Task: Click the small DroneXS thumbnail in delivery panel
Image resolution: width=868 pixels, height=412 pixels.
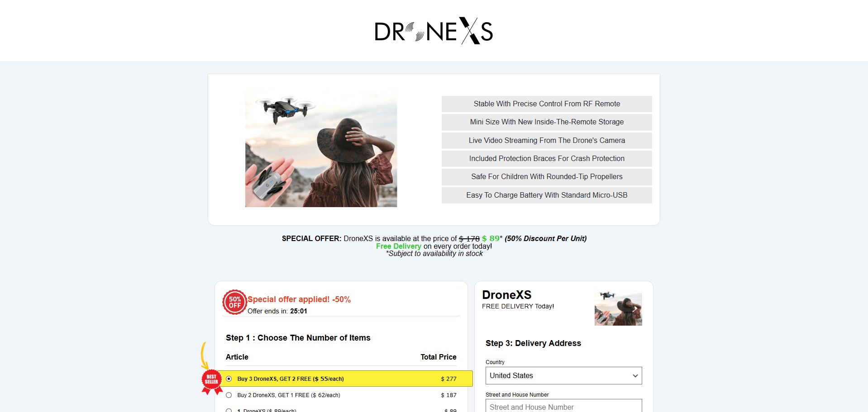Action: pyautogui.click(x=618, y=308)
